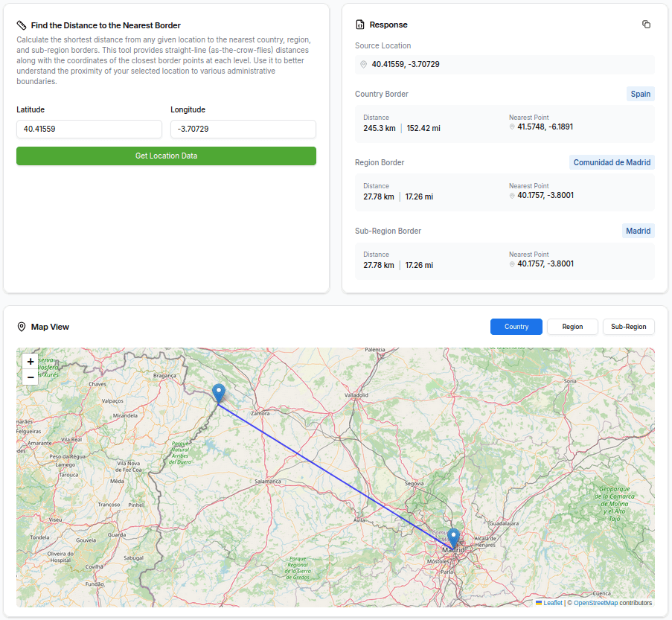Click Segovia label on the map

tap(415, 484)
